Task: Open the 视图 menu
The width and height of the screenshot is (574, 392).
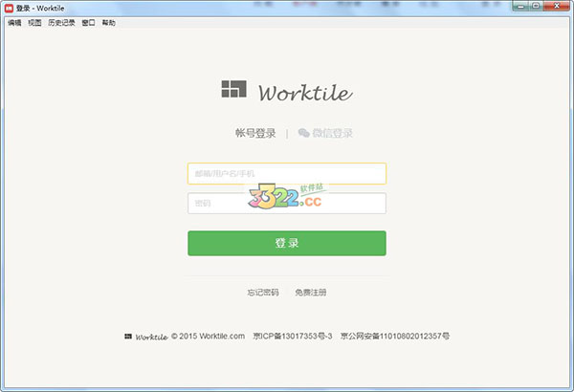Action: point(34,23)
